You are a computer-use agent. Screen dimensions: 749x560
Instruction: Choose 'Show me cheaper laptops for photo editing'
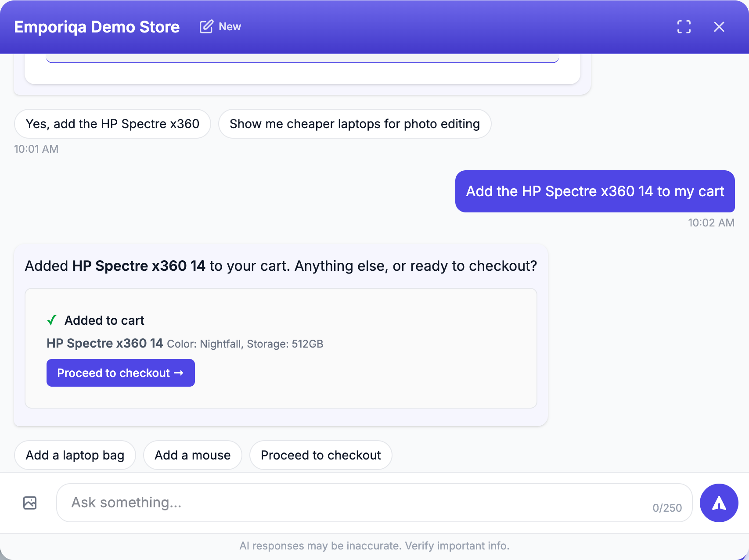coord(355,124)
